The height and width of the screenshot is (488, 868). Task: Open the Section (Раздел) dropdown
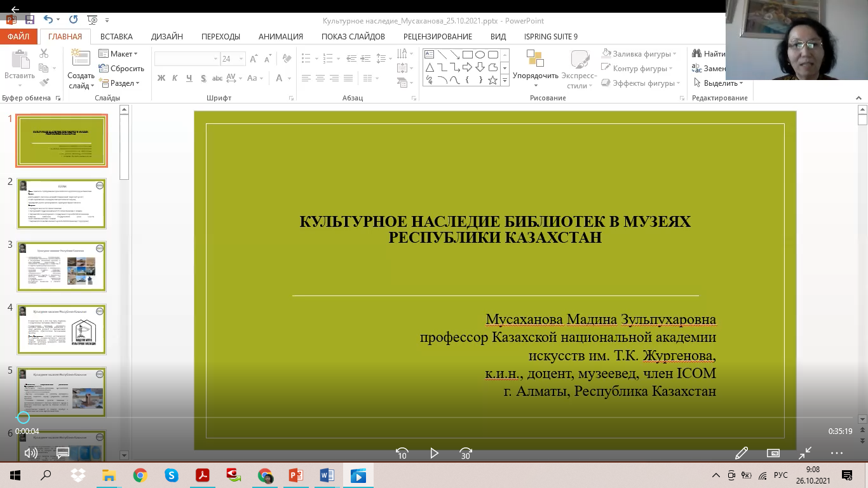click(x=119, y=83)
